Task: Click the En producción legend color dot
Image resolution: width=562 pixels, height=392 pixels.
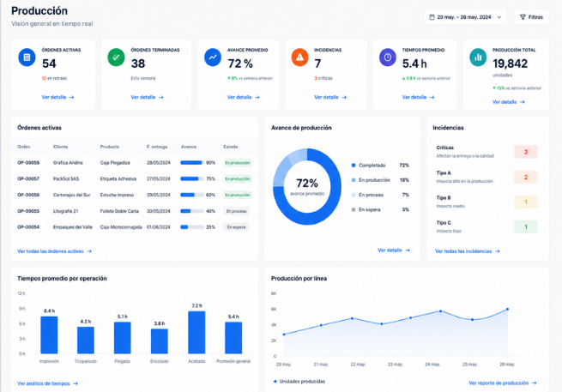Action: [354, 180]
